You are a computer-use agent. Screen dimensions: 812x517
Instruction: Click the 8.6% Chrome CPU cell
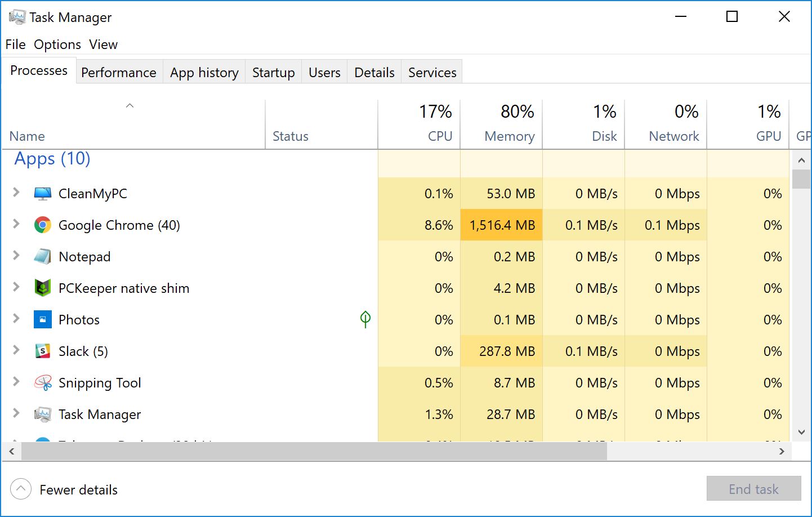click(420, 225)
